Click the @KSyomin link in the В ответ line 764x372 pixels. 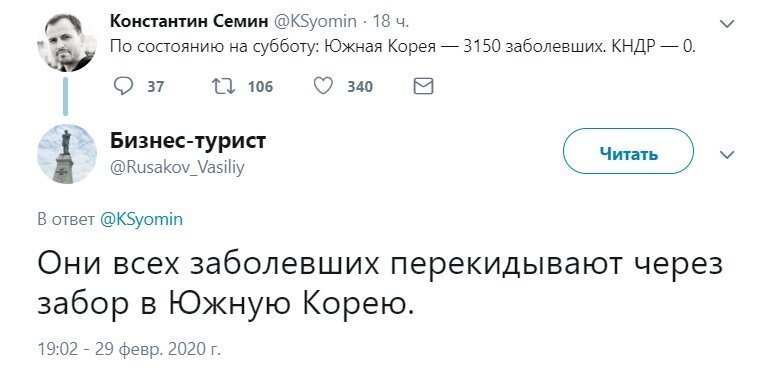pos(141,219)
